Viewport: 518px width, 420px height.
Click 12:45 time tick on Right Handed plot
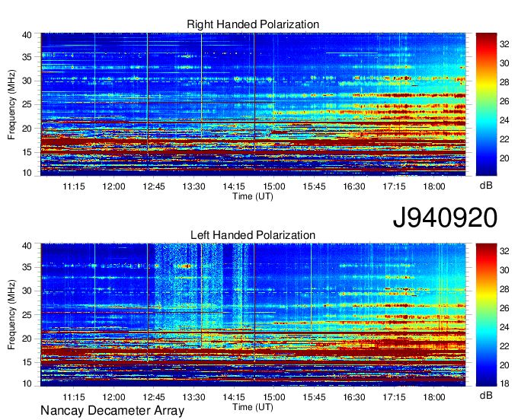point(154,186)
